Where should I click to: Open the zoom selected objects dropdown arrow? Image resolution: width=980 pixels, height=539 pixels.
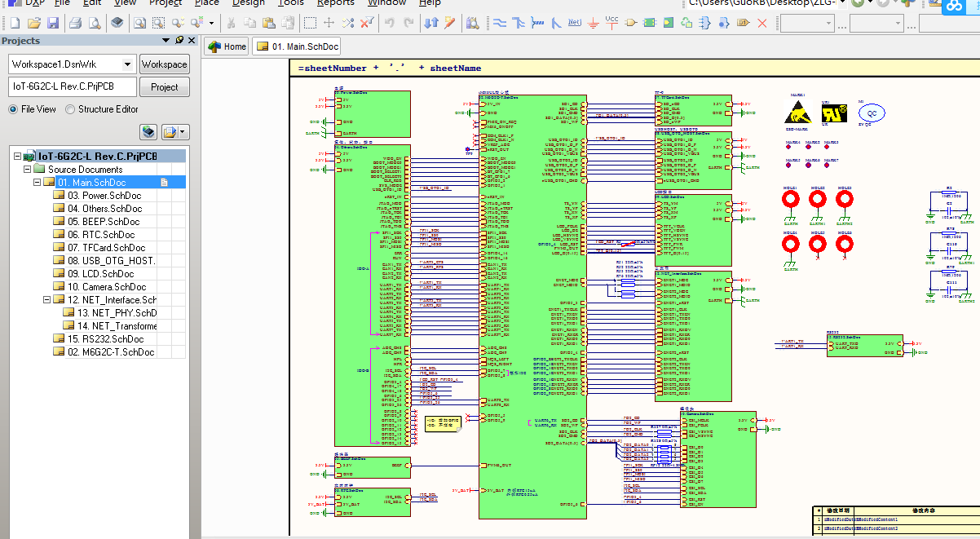(x=212, y=23)
